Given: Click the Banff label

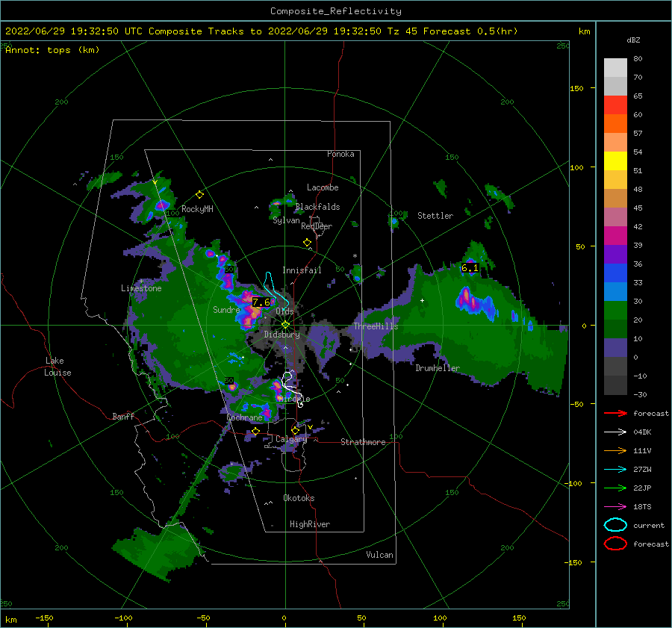Looking at the screenshot, I should click(x=123, y=416).
